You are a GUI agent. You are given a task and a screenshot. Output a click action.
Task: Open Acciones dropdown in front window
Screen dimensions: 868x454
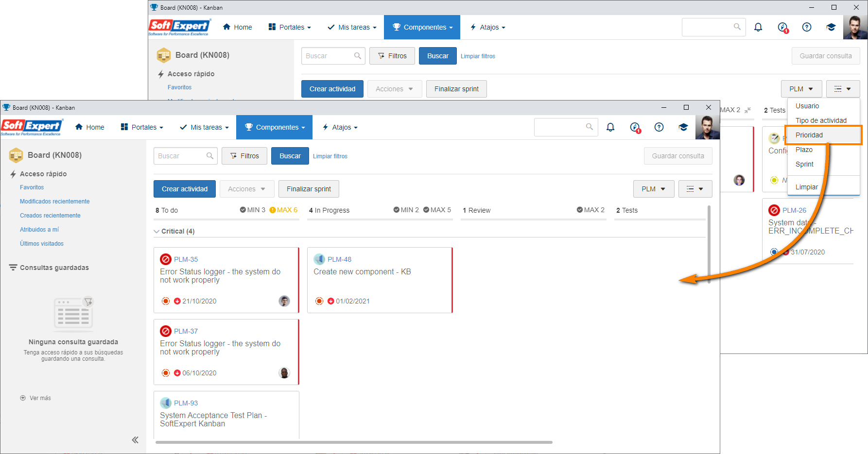pos(247,189)
